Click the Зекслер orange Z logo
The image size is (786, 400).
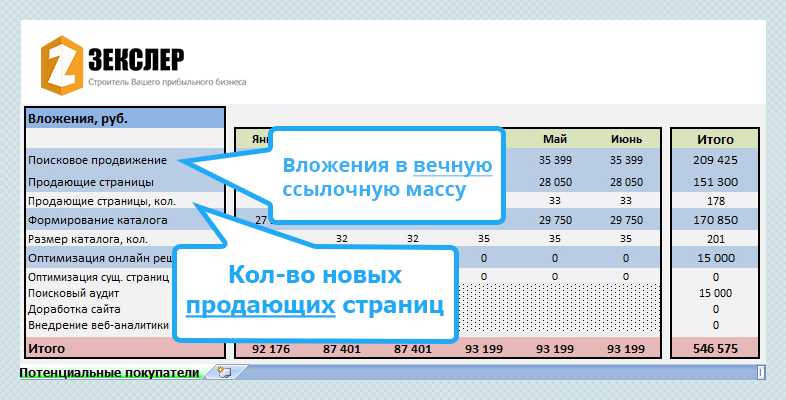pos(62,65)
